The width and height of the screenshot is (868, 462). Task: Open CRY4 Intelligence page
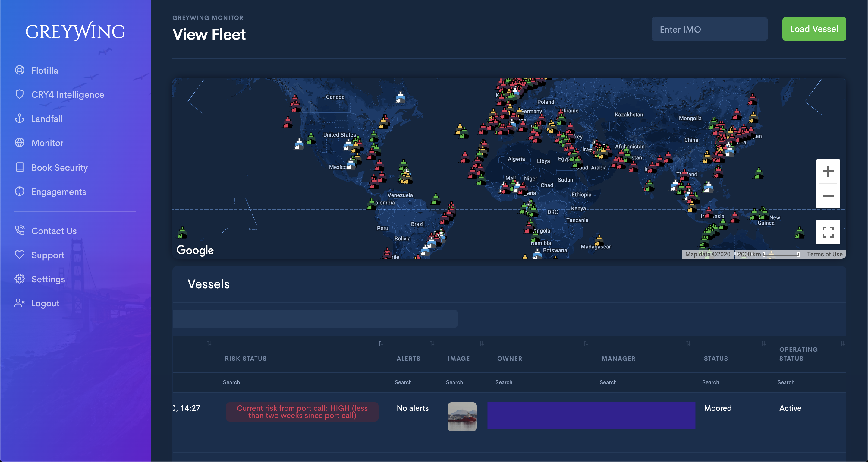pos(68,95)
